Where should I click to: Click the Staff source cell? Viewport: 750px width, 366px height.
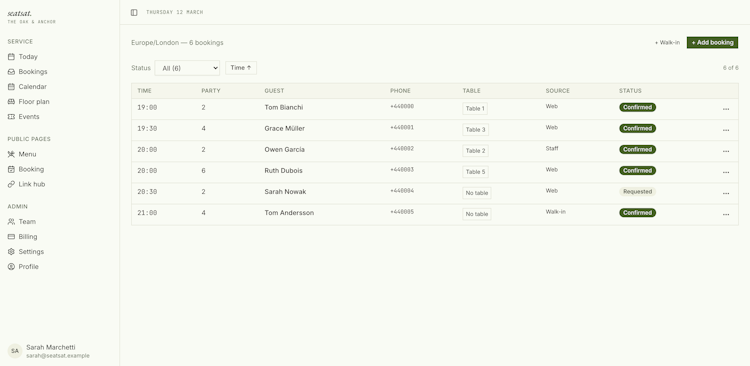pos(552,149)
